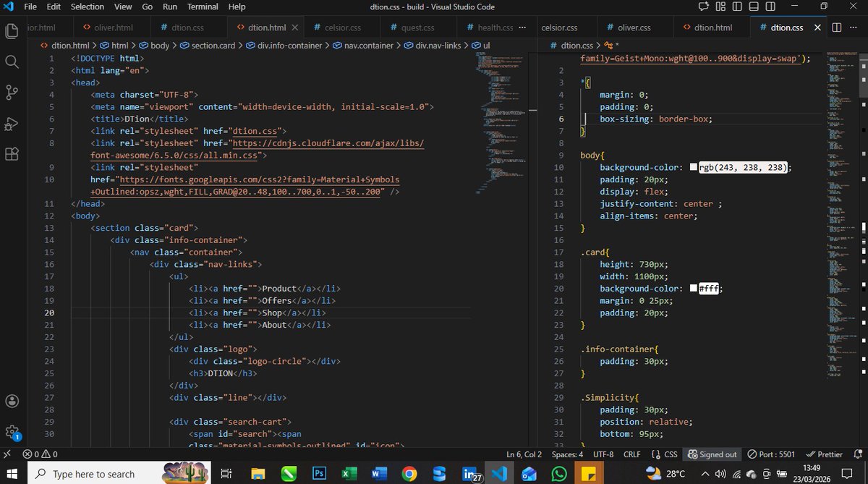Open the editor More Actions ellipsis
The image size is (868, 484).
(x=854, y=27)
